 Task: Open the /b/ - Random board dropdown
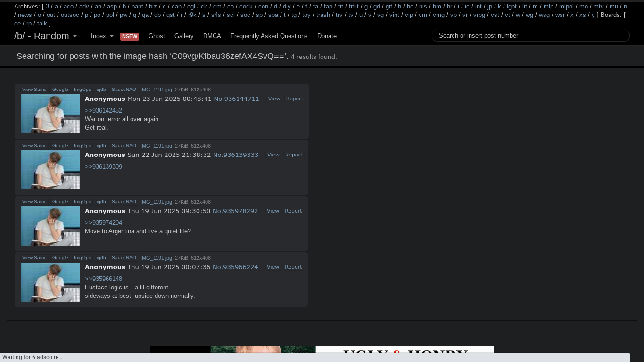(45, 36)
